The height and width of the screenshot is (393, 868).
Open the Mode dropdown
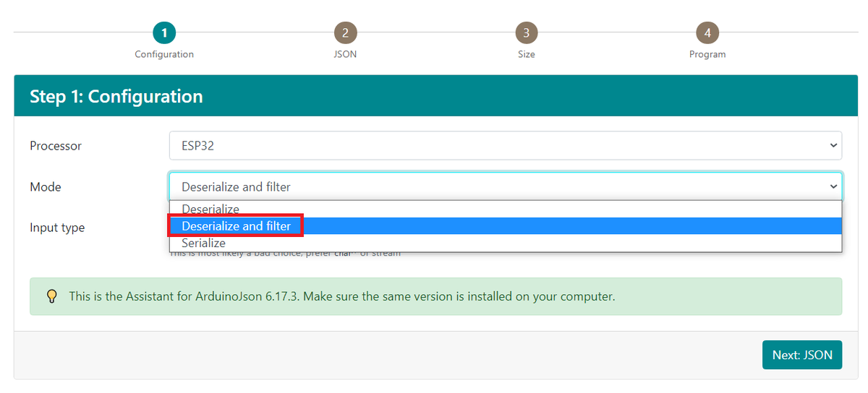(506, 186)
